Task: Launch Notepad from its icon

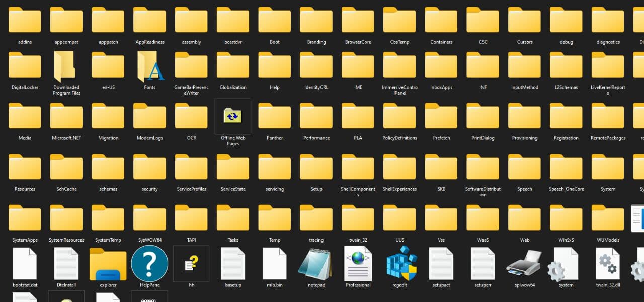Action: click(316, 263)
